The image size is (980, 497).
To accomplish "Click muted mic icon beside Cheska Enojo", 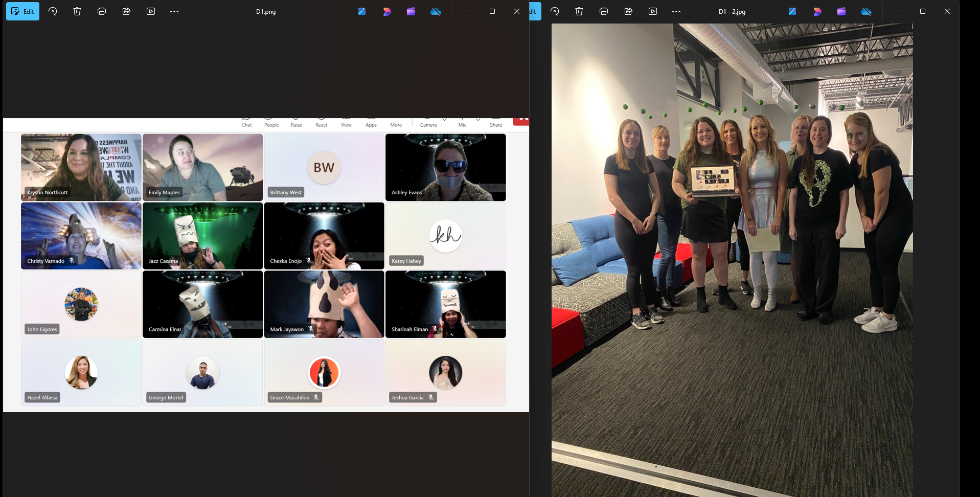I will click(x=309, y=261).
